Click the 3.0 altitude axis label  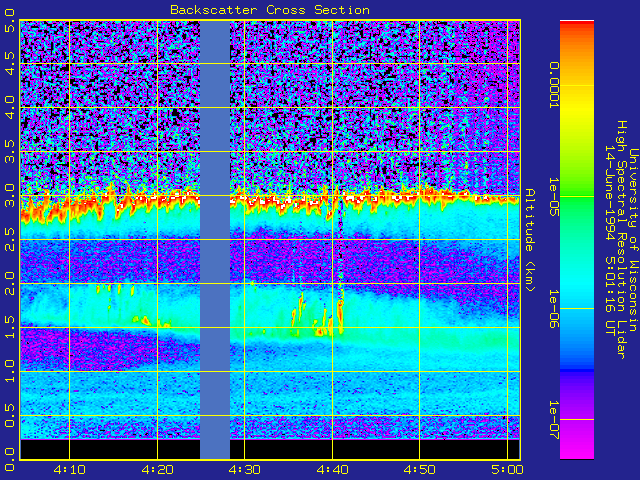pos(9,196)
